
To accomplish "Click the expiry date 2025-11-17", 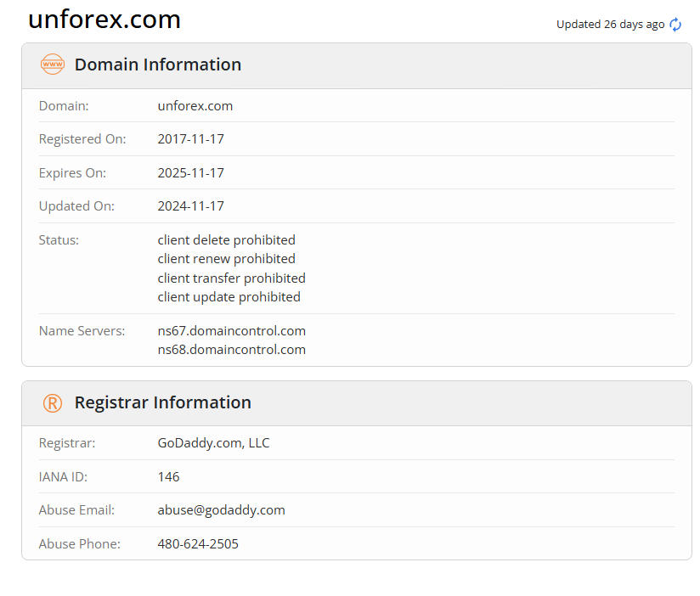I will (x=191, y=172).
